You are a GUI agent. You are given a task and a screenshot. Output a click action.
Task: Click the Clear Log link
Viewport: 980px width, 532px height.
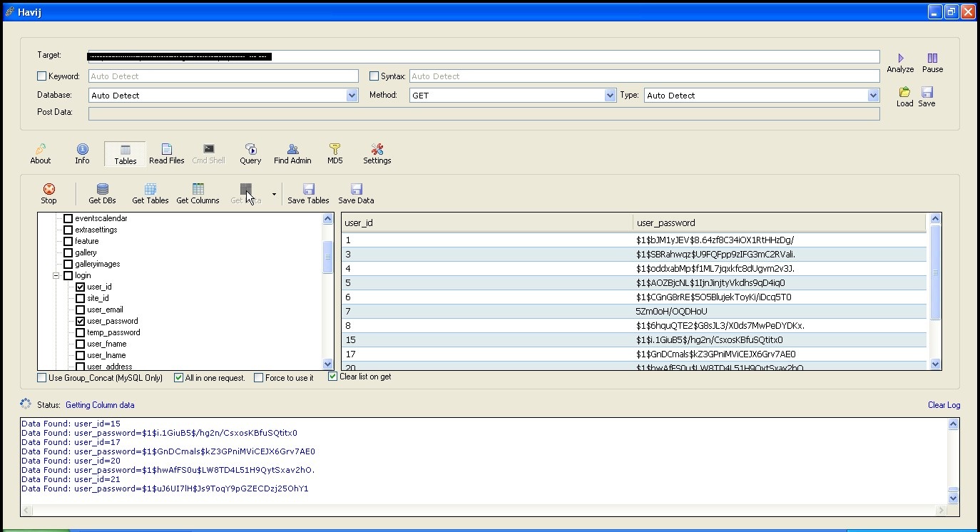[x=944, y=405]
